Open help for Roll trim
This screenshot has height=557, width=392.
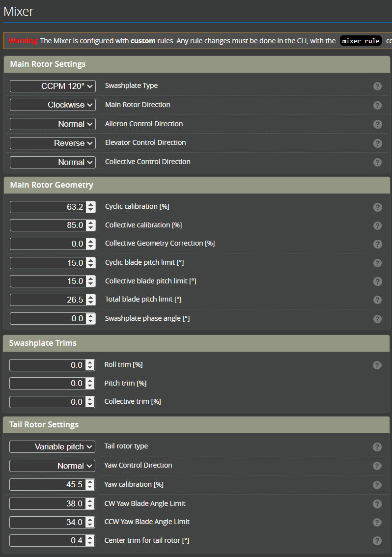point(377,365)
